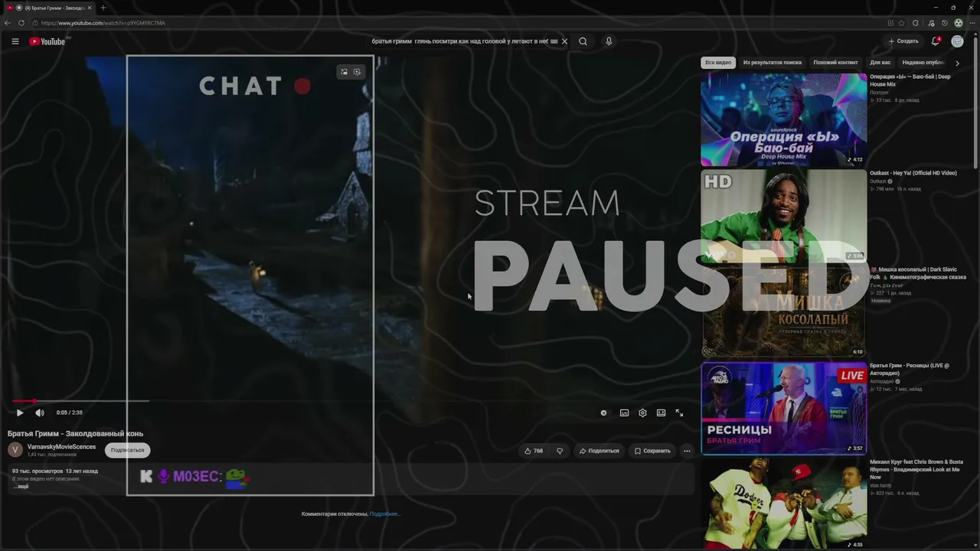Open the VarnavskyMovieScences channel avatar
This screenshot has width=980, height=551.
15,450
